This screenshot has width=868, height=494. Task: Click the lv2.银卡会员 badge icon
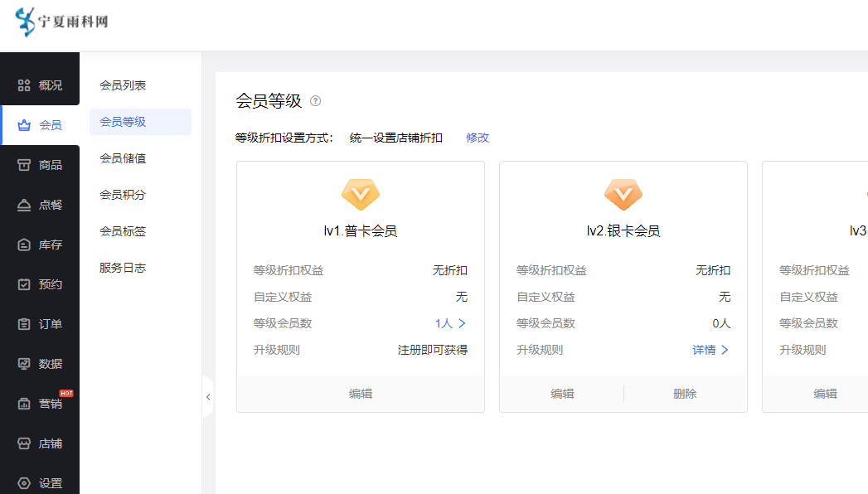click(x=623, y=194)
